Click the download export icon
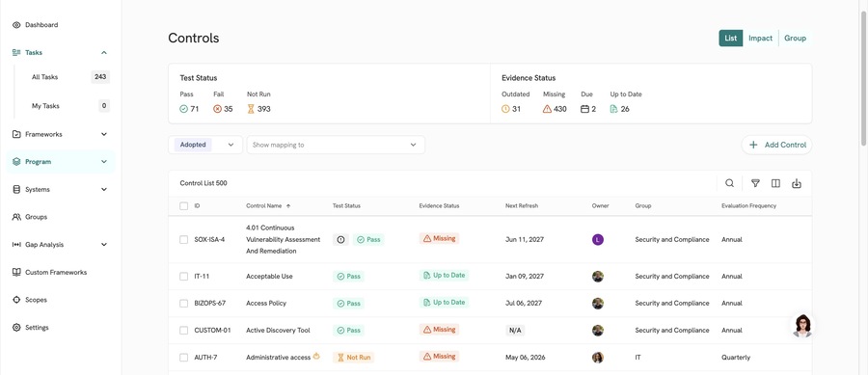The width and height of the screenshot is (868, 375). pyautogui.click(x=797, y=183)
